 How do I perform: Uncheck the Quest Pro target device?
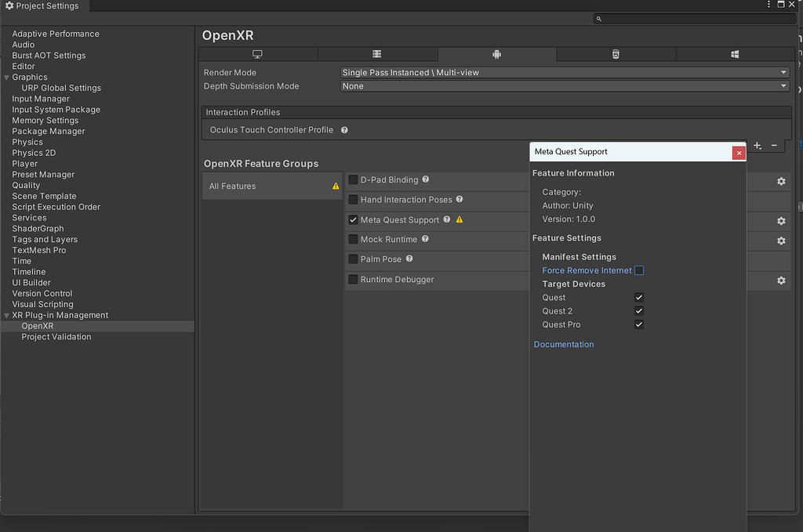639,324
